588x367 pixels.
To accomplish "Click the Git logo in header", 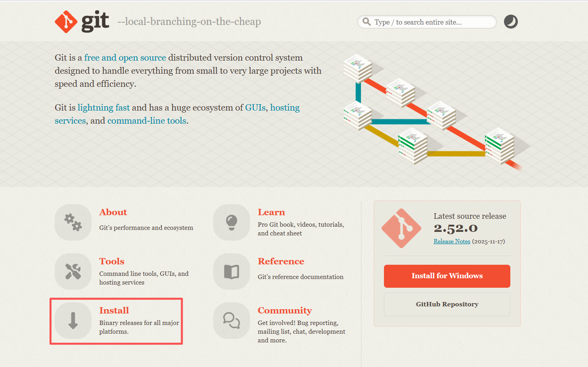I will 82,21.
